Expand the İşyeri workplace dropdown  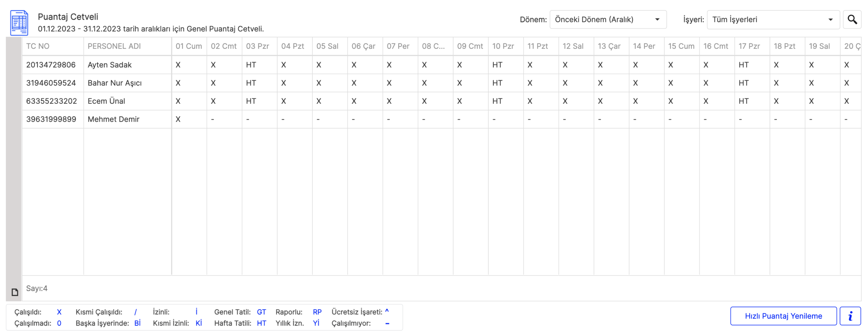tap(772, 20)
